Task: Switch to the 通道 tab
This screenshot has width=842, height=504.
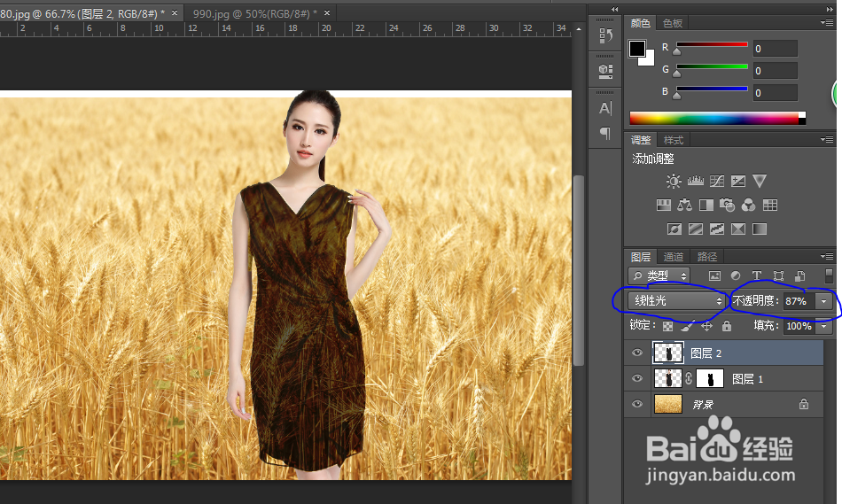Action: [674, 257]
